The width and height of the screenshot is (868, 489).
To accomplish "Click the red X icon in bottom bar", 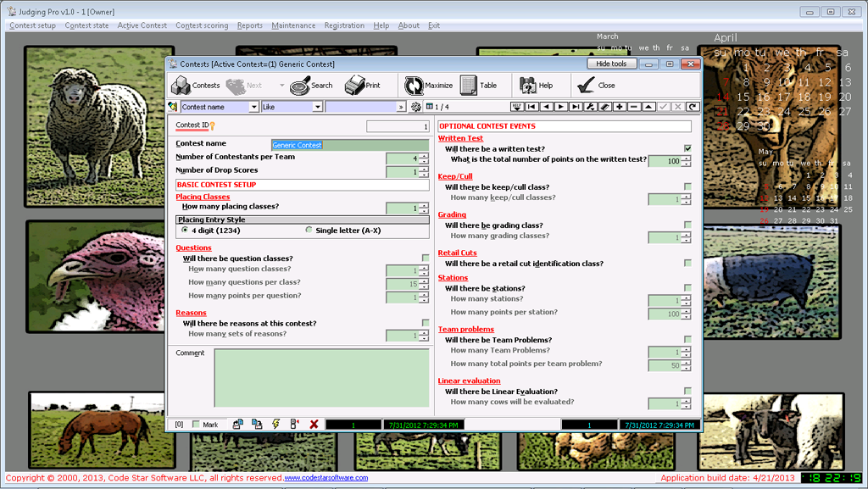I will (x=314, y=424).
